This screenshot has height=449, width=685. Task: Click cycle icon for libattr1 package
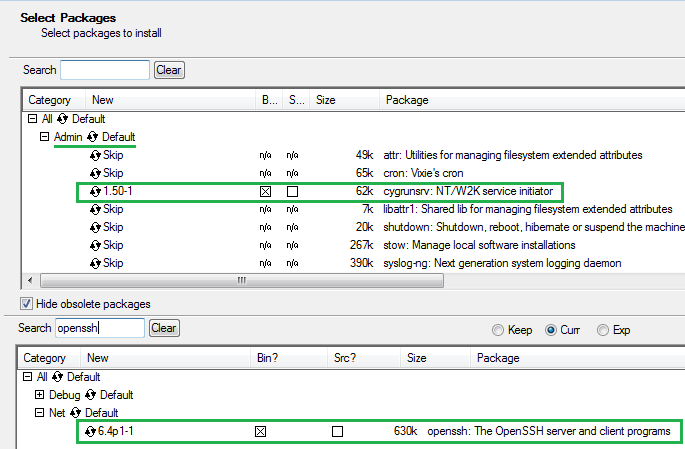pyautogui.click(x=96, y=209)
